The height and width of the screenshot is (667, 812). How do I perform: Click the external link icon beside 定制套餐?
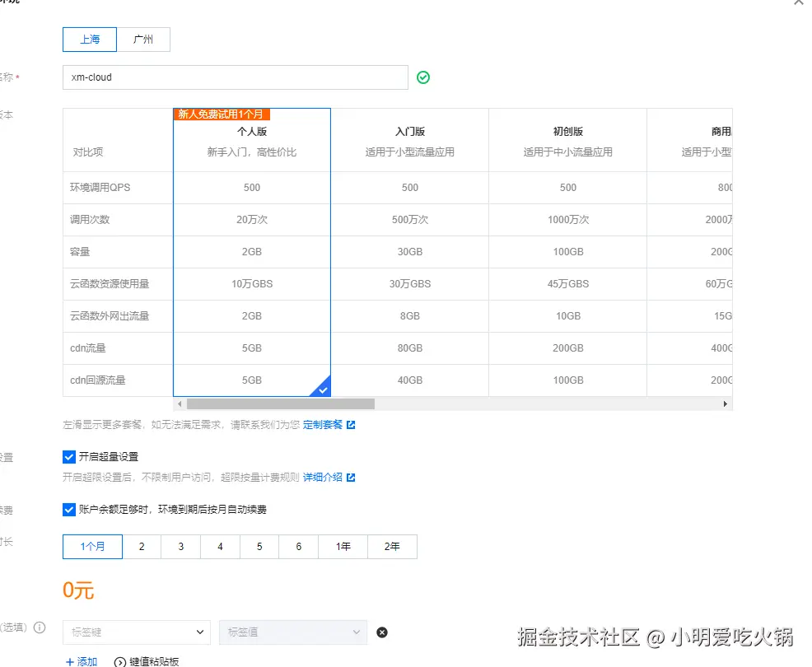(351, 425)
